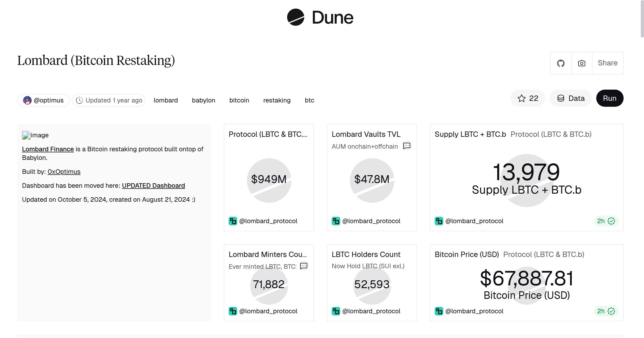Click the 0xOptimus author link
The image size is (644, 338).
(64, 171)
